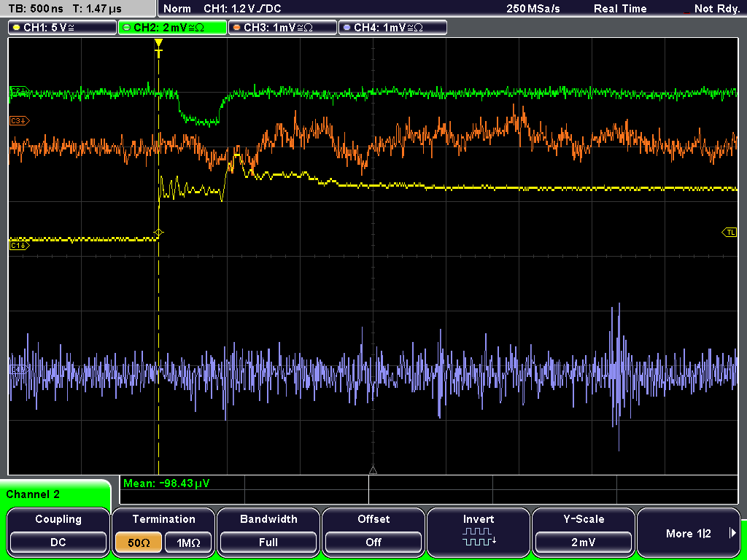The image size is (747, 560).
Task: Set termination to 1MΩ
Action: coord(188,542)
